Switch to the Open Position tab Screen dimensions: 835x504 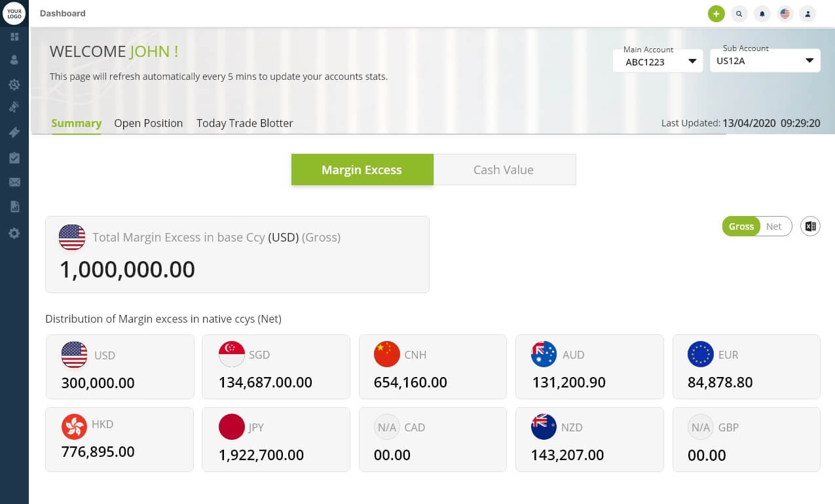(149, 123)
